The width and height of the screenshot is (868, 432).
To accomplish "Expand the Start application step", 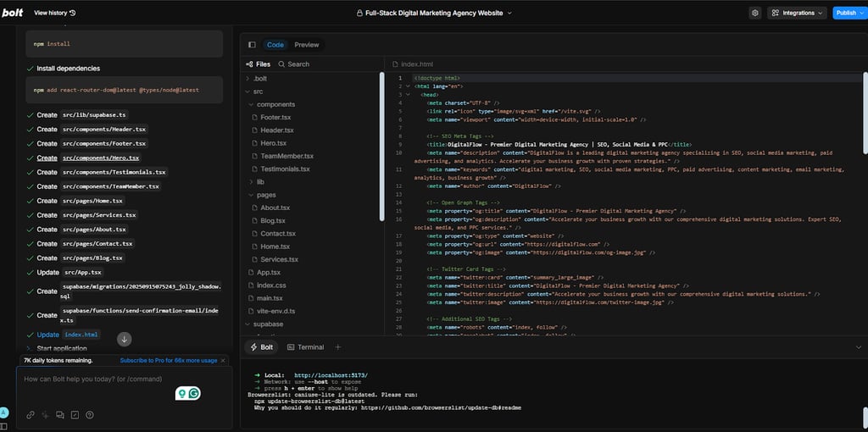I will click(61, 348).
